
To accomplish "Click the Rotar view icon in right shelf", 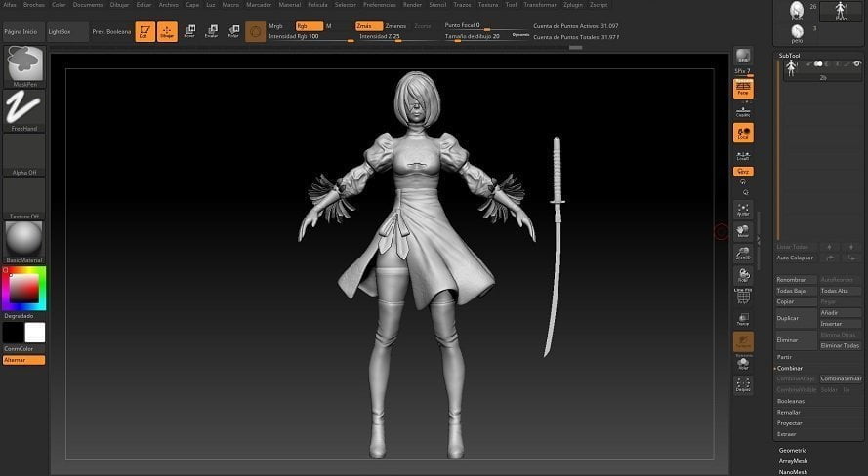I will 743,275.
